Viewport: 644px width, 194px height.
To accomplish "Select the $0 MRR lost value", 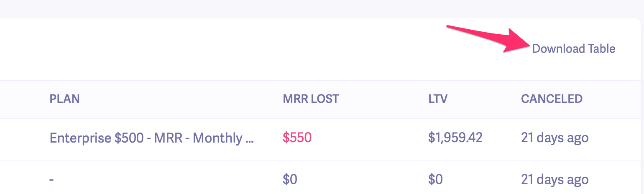I will click(x=290, y=180).
